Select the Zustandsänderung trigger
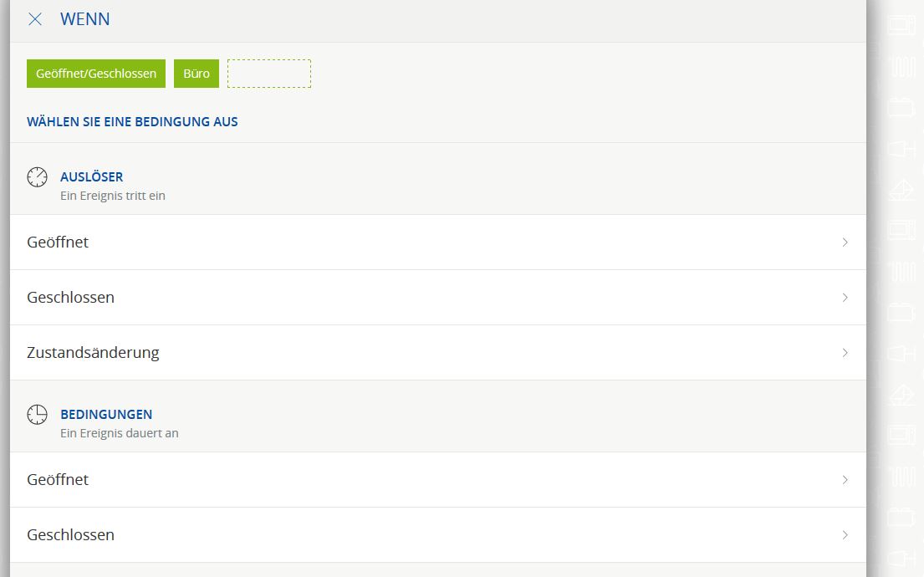The width and height of the screenshot is (924, 577). pos(438,352)
